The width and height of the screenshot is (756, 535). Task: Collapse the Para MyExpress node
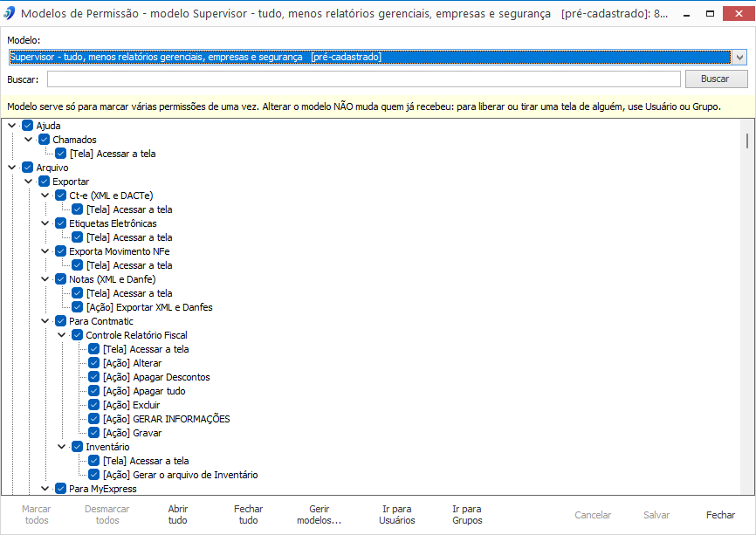point(45,489)
